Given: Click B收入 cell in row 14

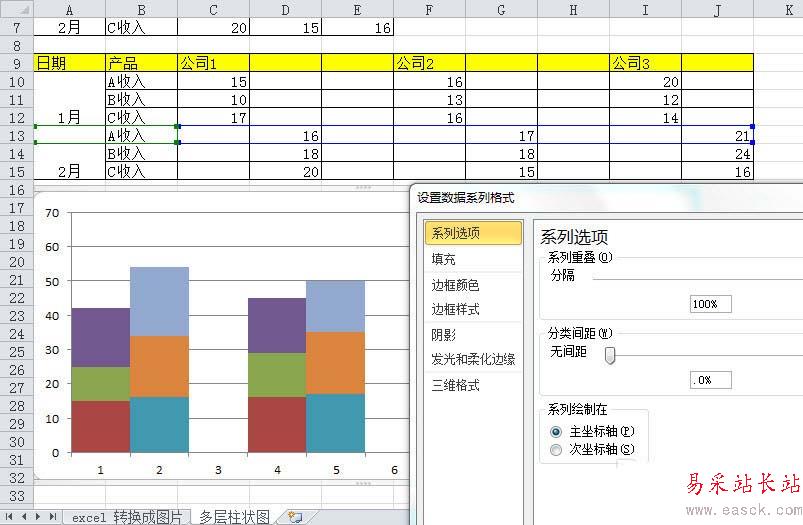Looking at the screenshot, I should click(141, 153).
